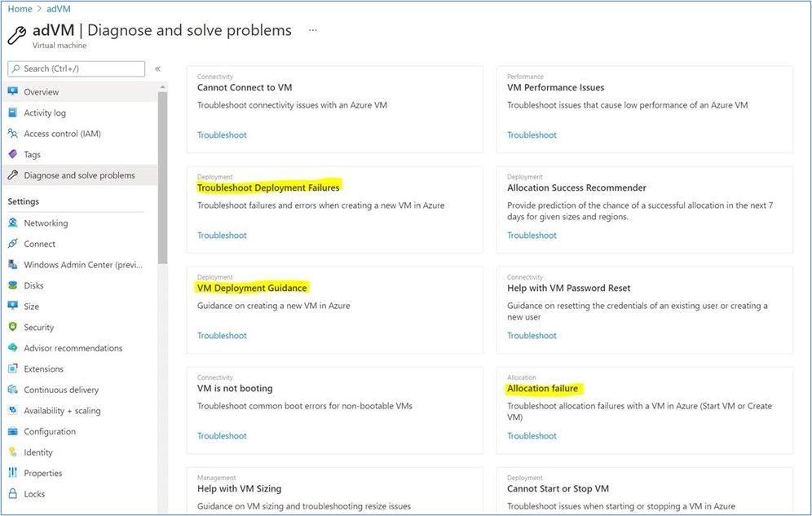Click the wrench icon beside Diagnose and solve problems
Image resolution: width=812 pixels, height=516 pixels.
[13, 175]
